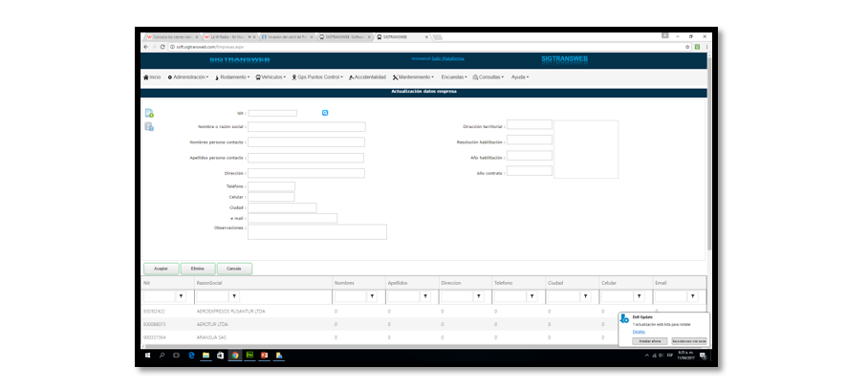868x389 pixels.
Task: Click the RazonSocial column filter icon
Action: click(x=234, y=296)
